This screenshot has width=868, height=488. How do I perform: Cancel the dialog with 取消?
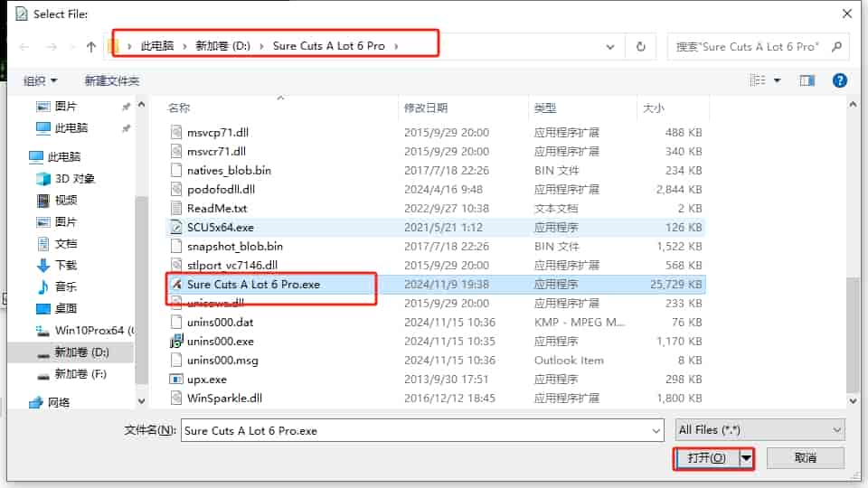(805, 458)
